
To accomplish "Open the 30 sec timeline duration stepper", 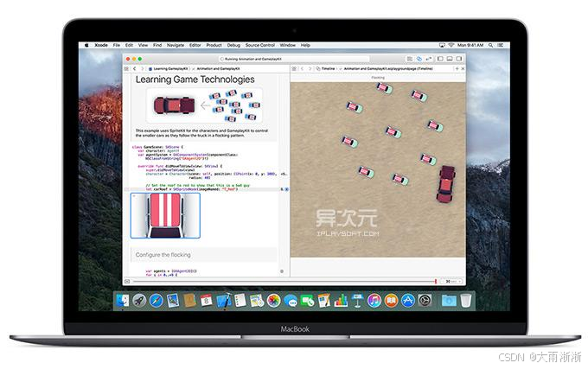I will click(452, 281).
